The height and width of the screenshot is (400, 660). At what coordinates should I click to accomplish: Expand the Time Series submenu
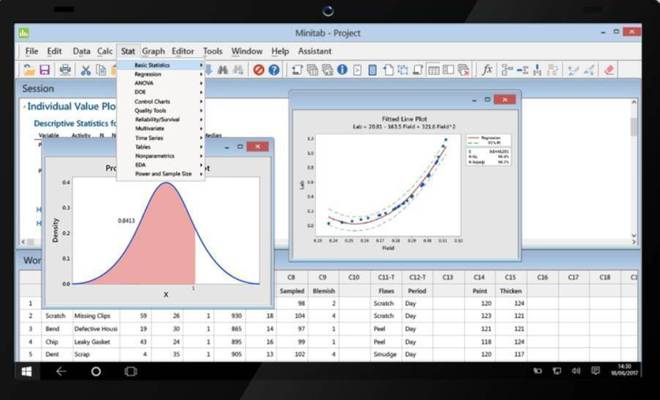coord(161,138)
